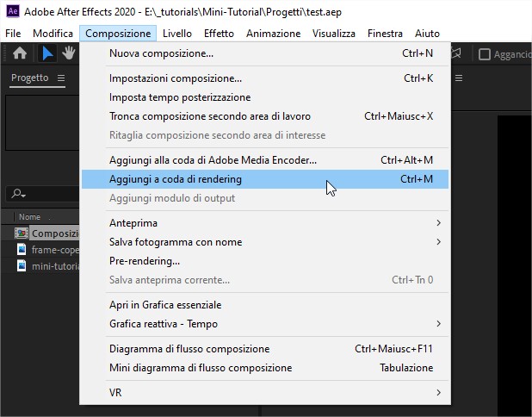Open the Effetto menu
532x417 pixels.
click(219, 34)
